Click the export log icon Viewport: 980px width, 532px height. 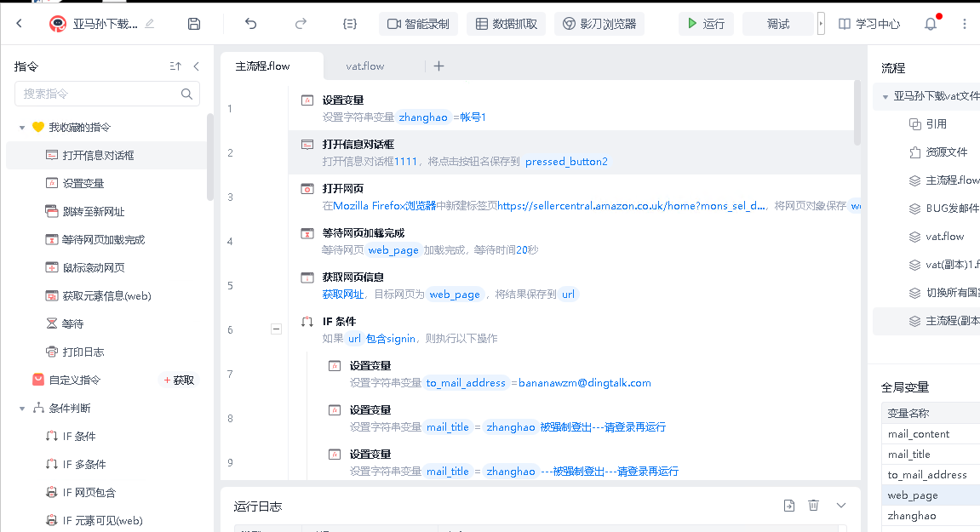coord(789,506)
